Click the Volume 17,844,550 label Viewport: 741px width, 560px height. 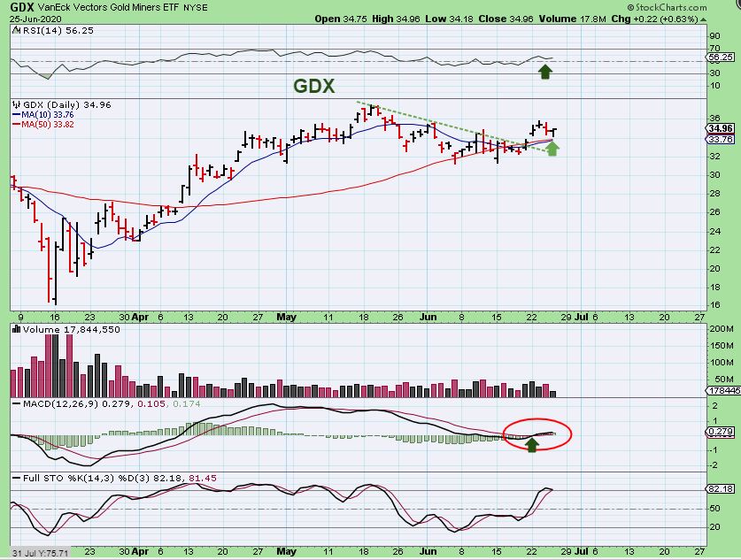coord(71,330)
